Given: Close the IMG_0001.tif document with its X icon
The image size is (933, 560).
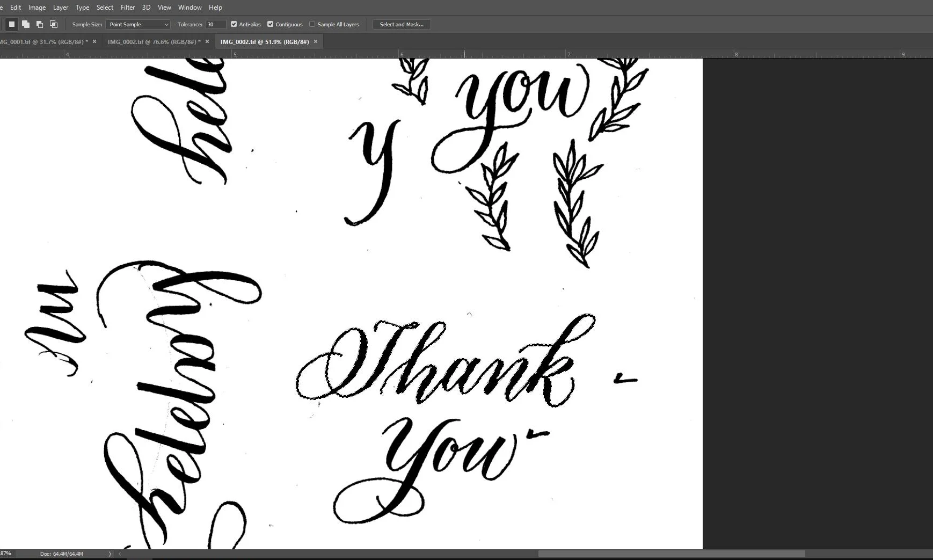Looking at the screenshot, I should [x=94, y=41].
